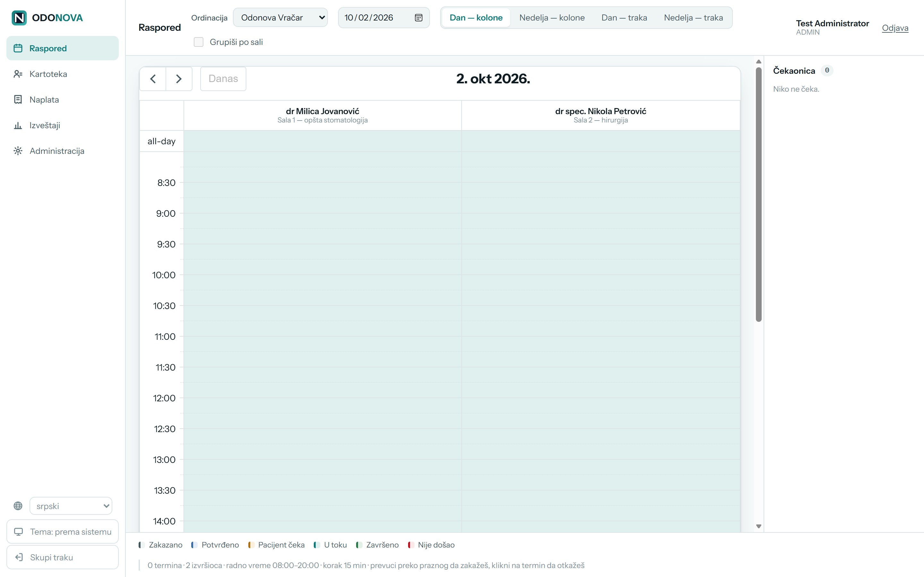
Task: Switch to Dan — traka view
Action: (624, 18)
